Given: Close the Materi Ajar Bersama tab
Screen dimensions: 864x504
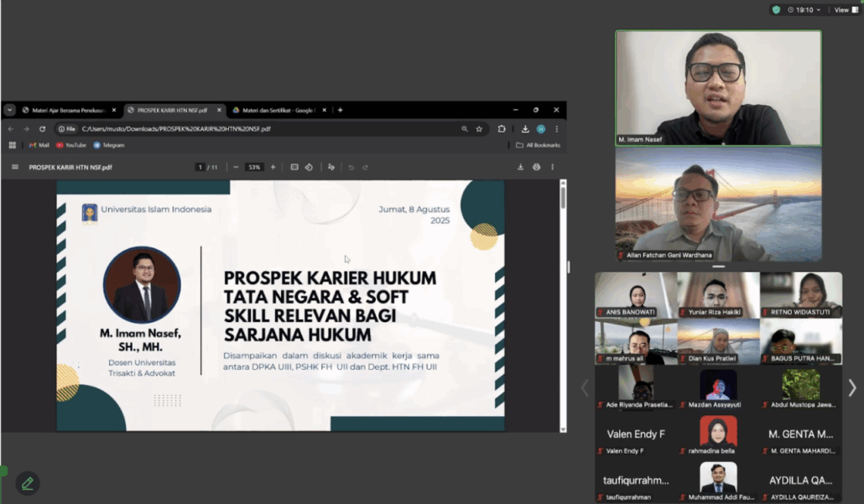Looking at the screenshot, I should pos(114,110).
